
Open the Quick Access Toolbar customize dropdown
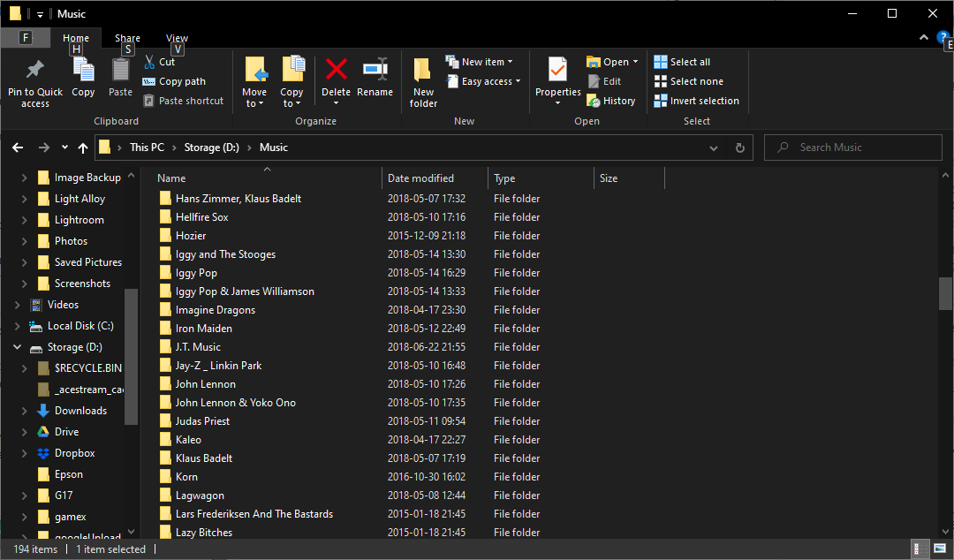tap(40, 14)
